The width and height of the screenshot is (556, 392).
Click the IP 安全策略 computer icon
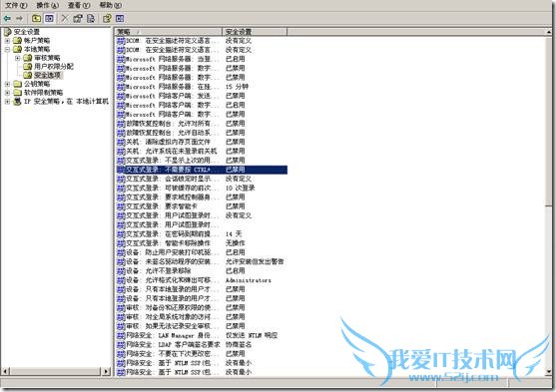click(x=17, y=102)
